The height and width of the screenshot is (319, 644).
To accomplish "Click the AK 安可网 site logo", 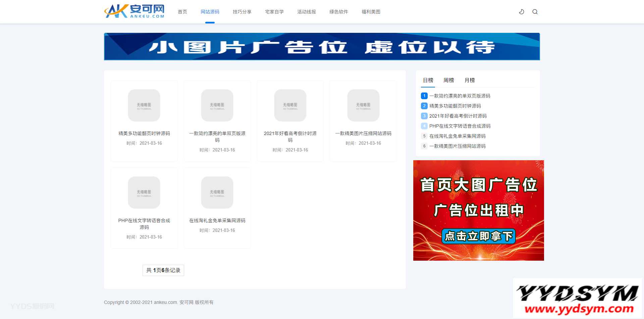I will click(x=134, y=11).
